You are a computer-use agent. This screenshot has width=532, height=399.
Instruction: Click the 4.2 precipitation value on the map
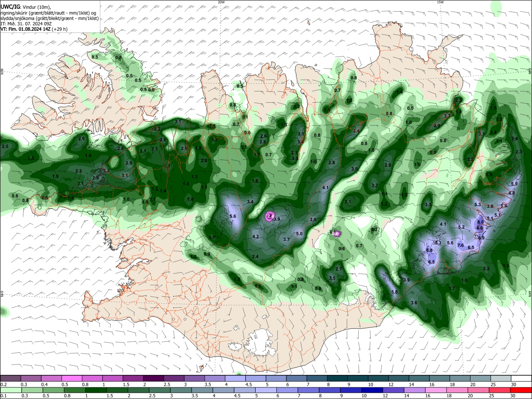tap(256, 237)
